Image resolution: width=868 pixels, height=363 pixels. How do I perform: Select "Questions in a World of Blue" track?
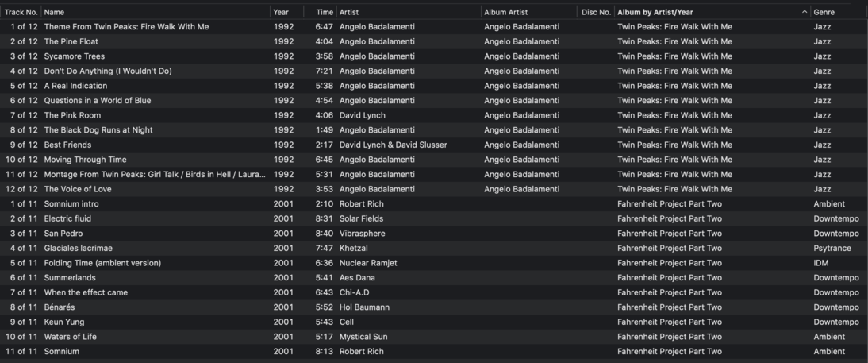98,101
